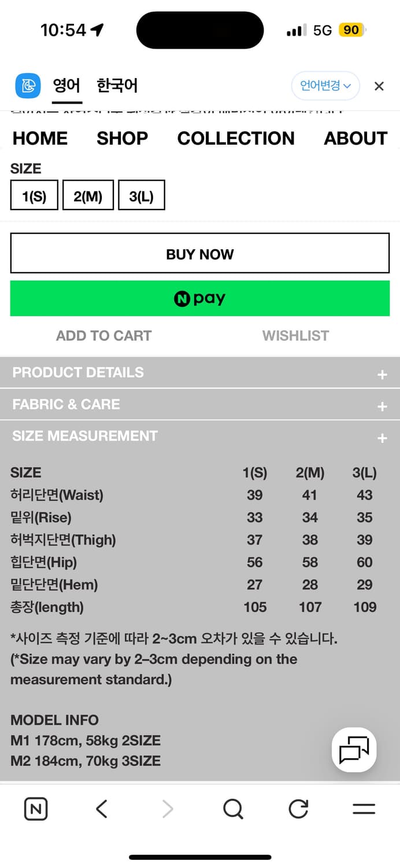Viewport: 400px width, 868px height.
Task: Pay using the green N pay button
Action: tap(200, 299)
